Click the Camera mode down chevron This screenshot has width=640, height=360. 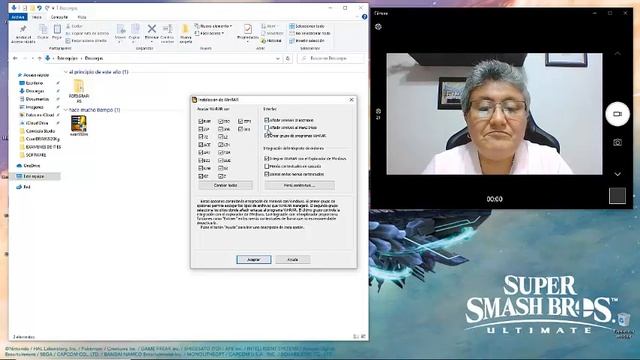618,174
